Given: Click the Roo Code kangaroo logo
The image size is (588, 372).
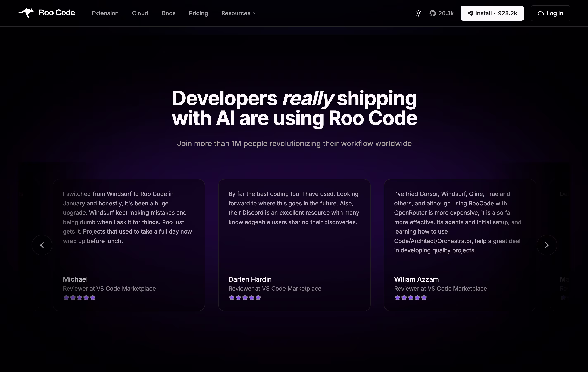Looking at the screenshot, I should click(x=26, y=13).
